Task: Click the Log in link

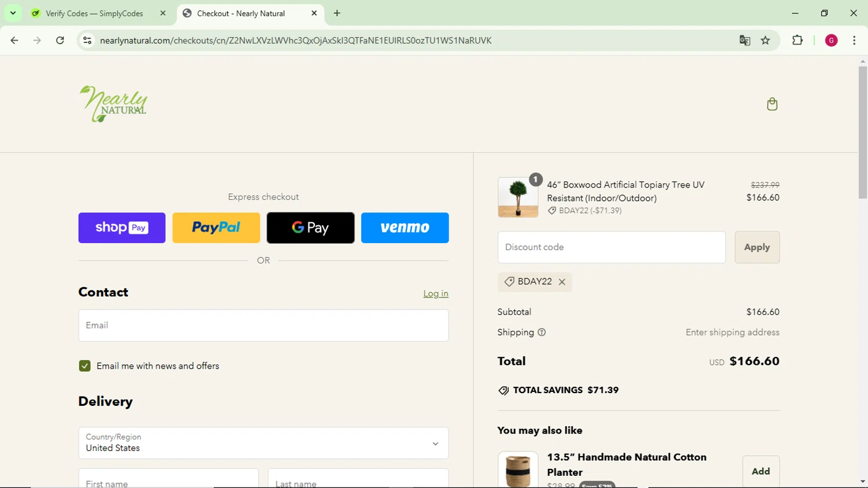Action: click(x=436, y=293)
